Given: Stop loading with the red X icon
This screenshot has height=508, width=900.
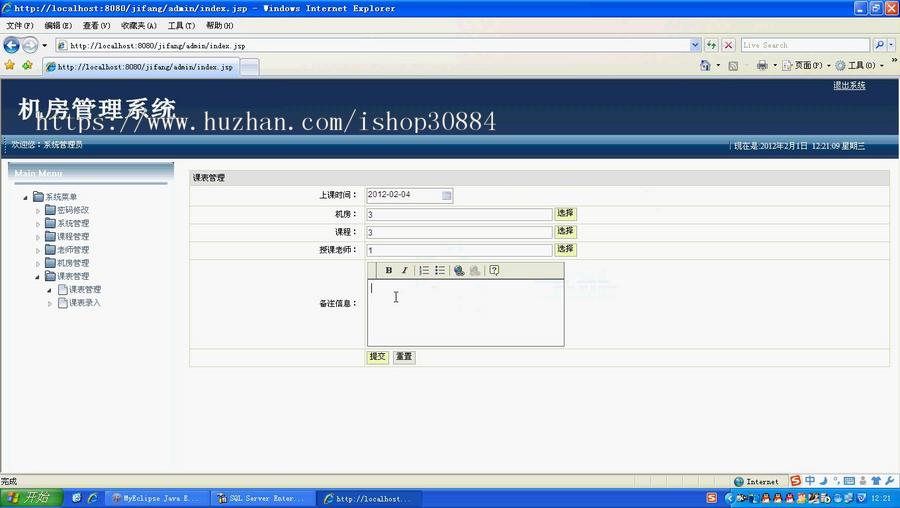Looking at the screenshot, I should tap(728, 45).
